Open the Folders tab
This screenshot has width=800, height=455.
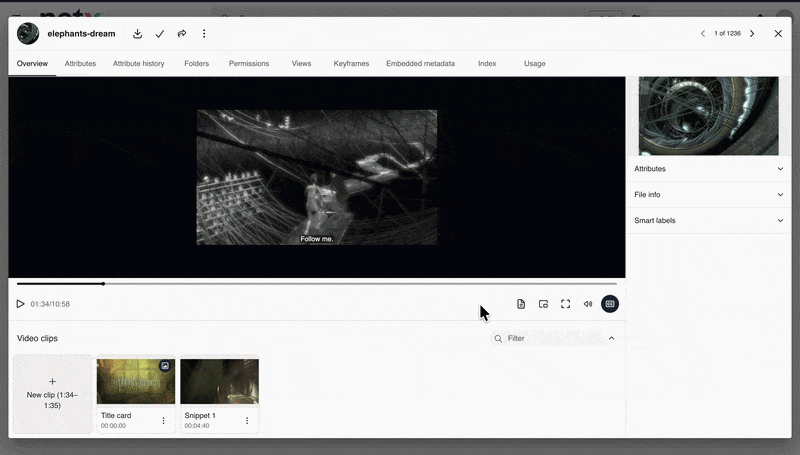click(196, 64)
